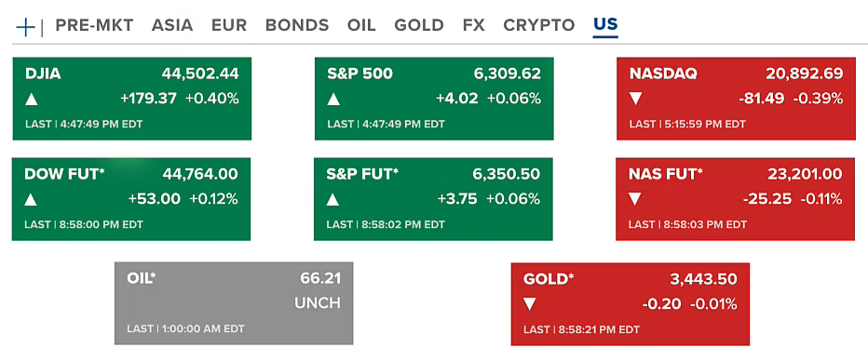Screen dimensions: 868x360
Task: Open the EUR markets tab
Action: coord(229,25)
